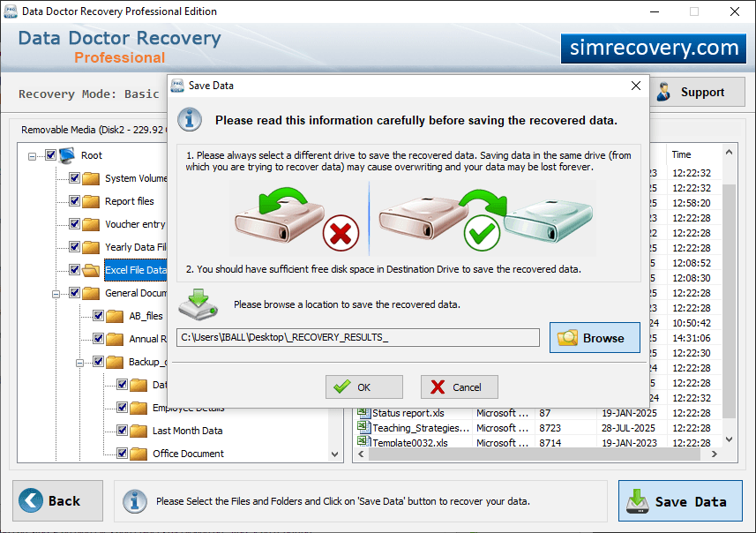Toggle the Report files checkbox
The height and width of the screenshot is (533, 756).
pos(74,200)
